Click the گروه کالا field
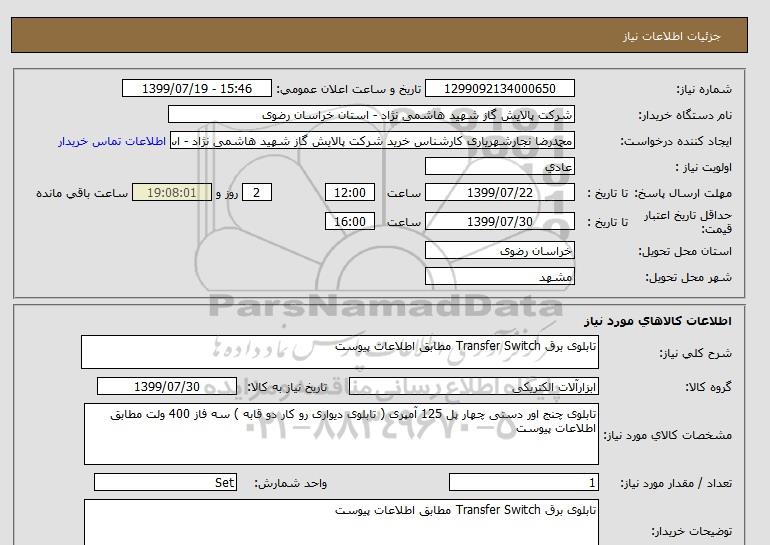The height and width of the screenshot is (545, 770). point(500,387)
